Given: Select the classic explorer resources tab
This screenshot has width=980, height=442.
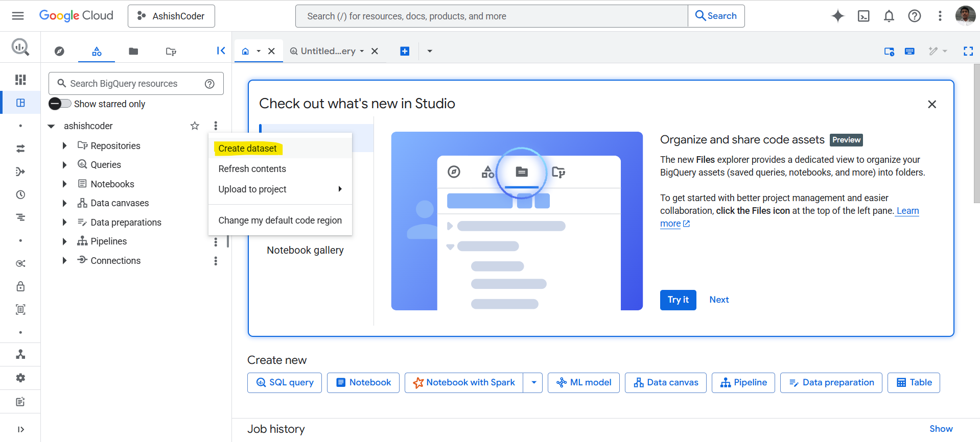Looking at the screenshot, I should pos(97,51).
